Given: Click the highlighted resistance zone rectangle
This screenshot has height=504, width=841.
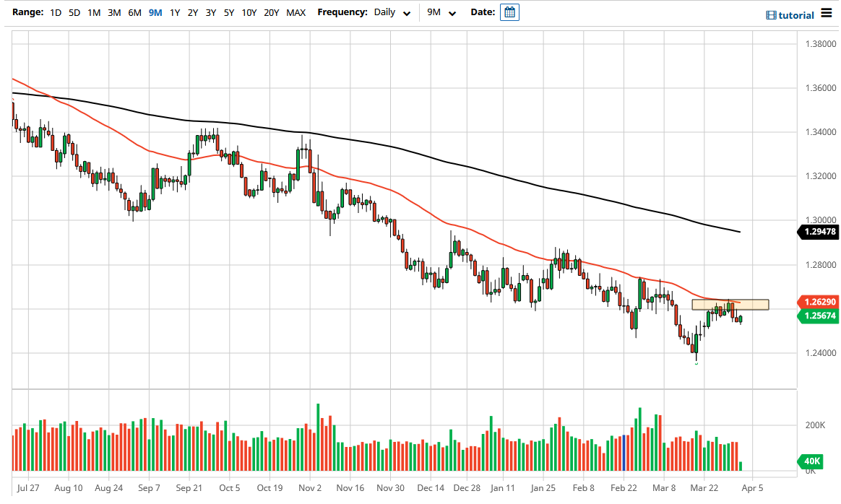Looking at the screenshot, I should coord(730,304).
